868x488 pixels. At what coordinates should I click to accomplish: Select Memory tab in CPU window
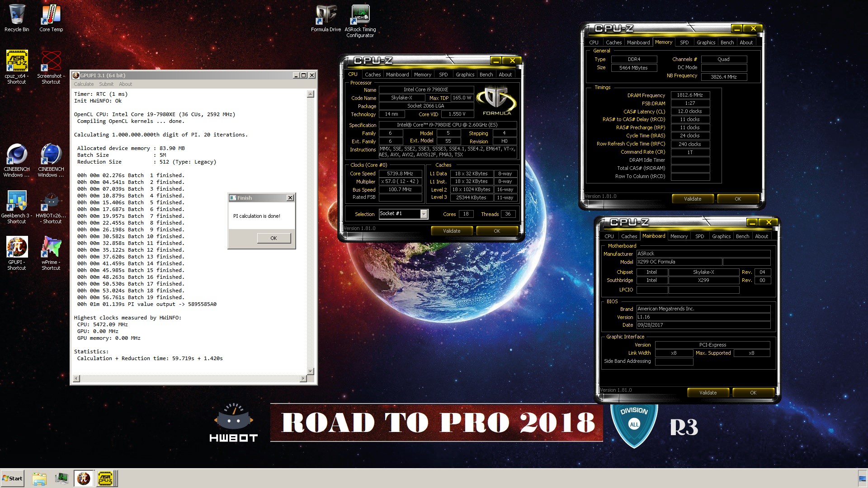tap(423, 75)
